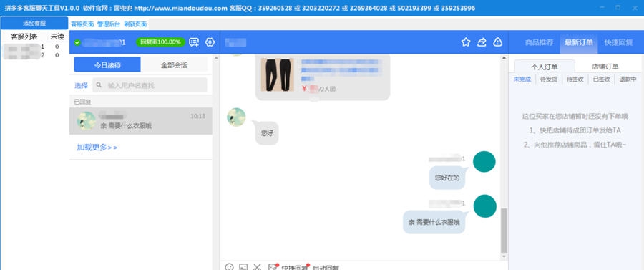Switch to the 快捷回复 tab

(618, 42)
